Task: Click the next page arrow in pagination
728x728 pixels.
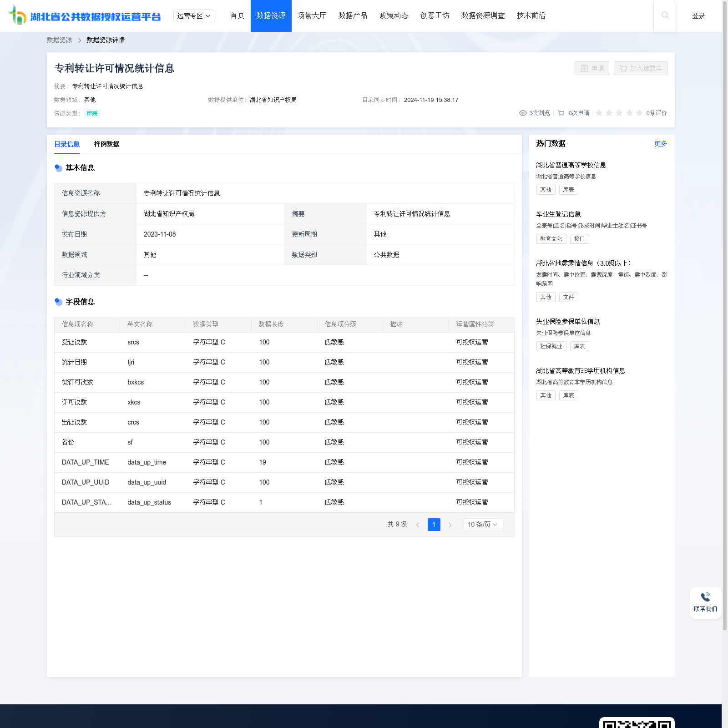Action: pos(450,525)
